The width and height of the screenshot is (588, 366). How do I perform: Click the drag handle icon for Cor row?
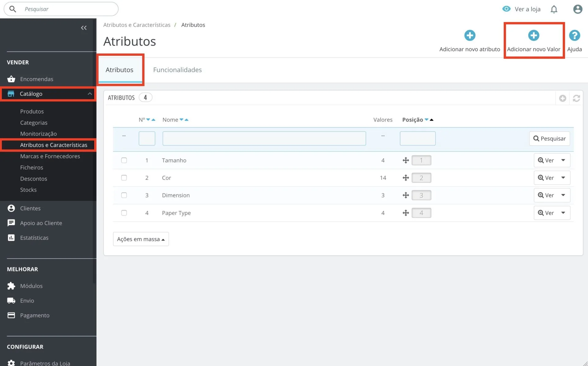(406, 178)
